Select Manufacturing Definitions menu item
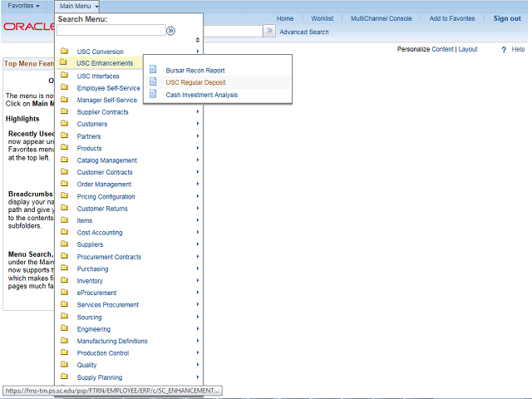The height and width of the screenshot is (399, 532). click(x=112, y=341)
